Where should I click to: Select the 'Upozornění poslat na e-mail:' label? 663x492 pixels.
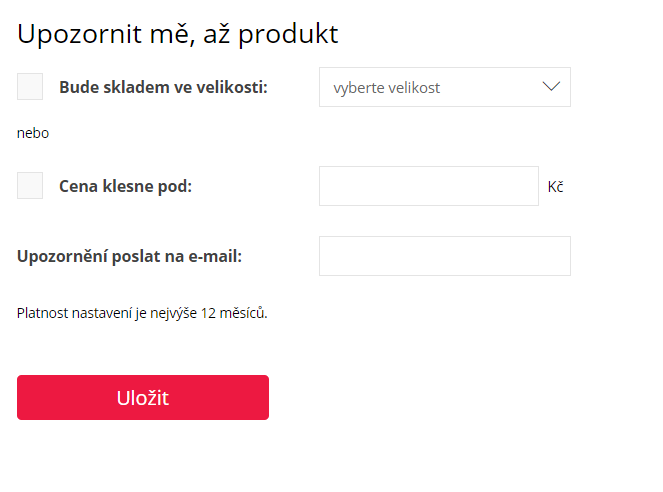coord(129,256)
